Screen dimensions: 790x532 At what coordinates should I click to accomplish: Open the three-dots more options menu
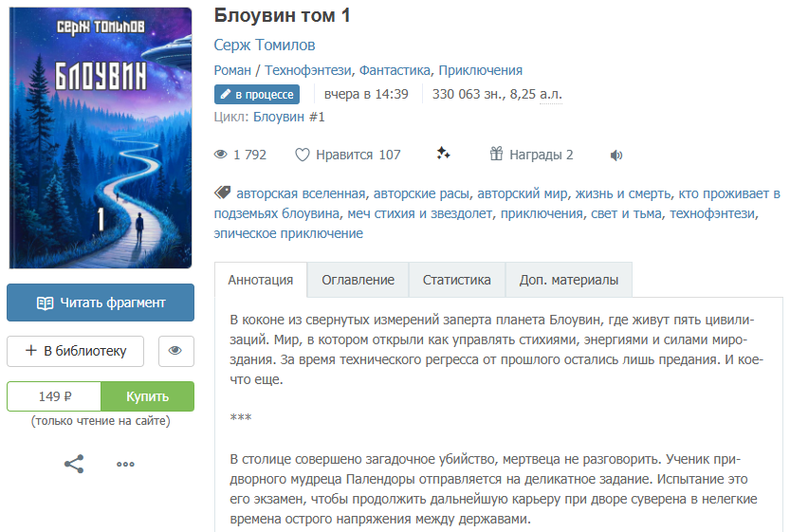125,464
